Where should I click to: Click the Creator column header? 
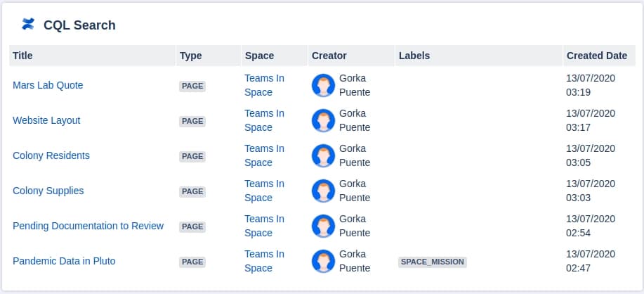(x=329, y=56)
